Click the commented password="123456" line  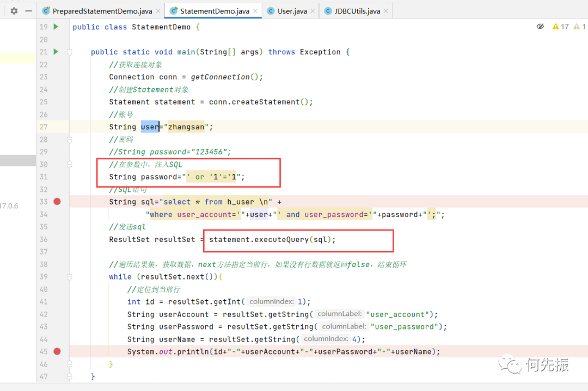pos(170,152)
